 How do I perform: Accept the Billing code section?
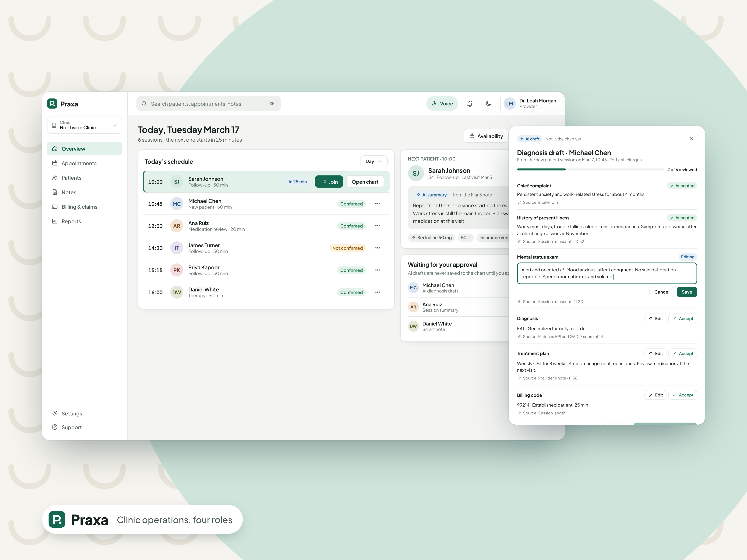[683, 395]
